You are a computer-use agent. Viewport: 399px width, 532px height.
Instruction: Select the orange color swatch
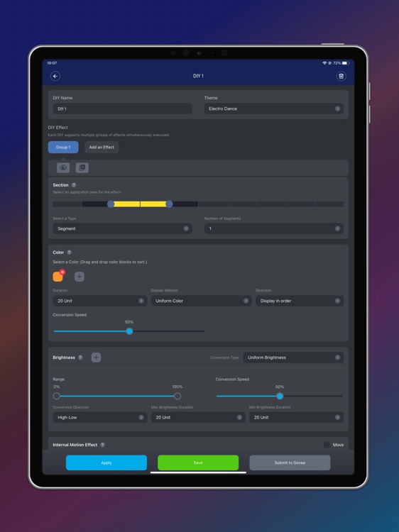tap(58, 277)
